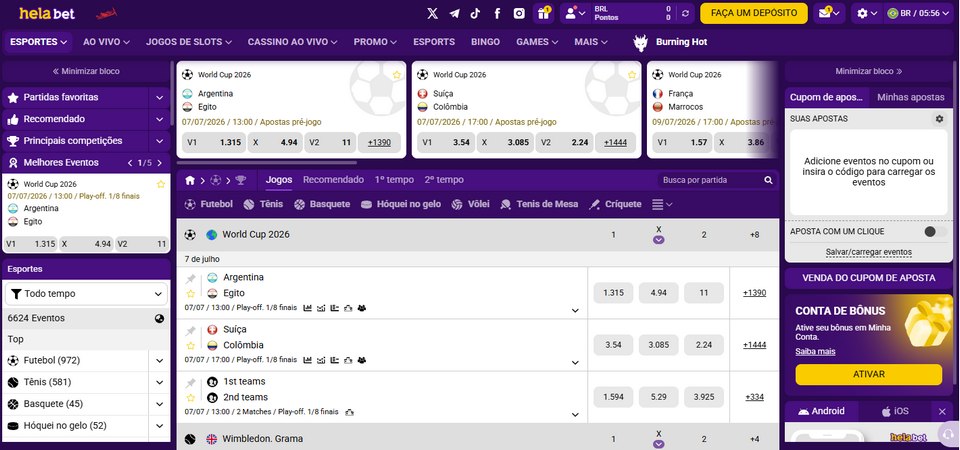Image resolution: width=960 pixels, height=450 pixels.
Task: Expand Tênis (581) sport list
Action: click(x=159, y=383)
